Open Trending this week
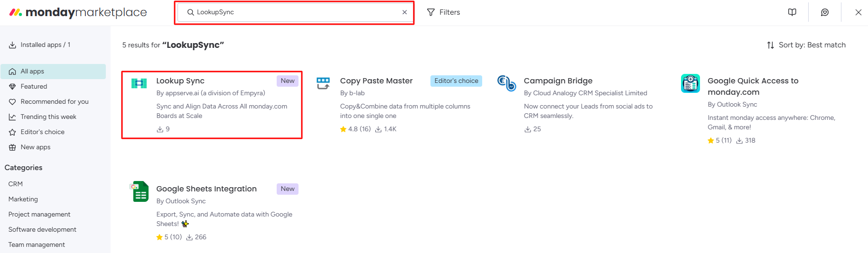The width and height of the screenshot is (868, 253). click(x=53, y=117)
